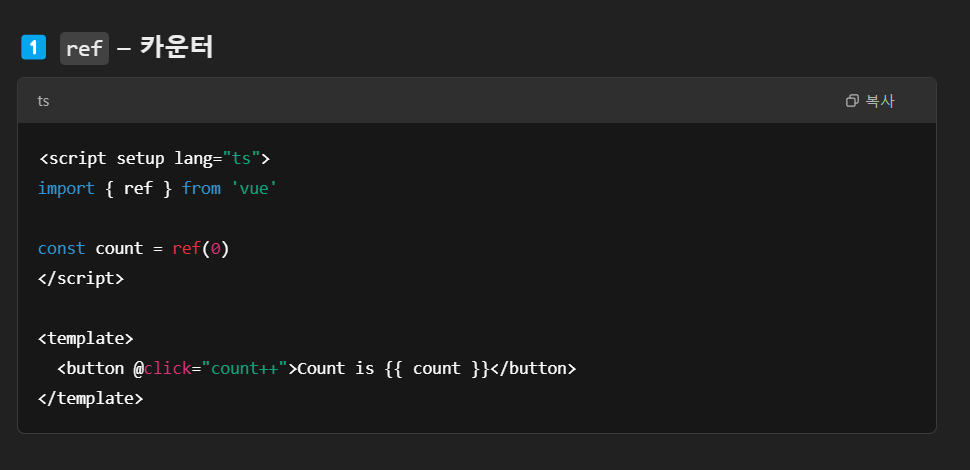Viewport: 970px width, 470px height.
Task: Click the import keyword
Action: click(66, 188)
